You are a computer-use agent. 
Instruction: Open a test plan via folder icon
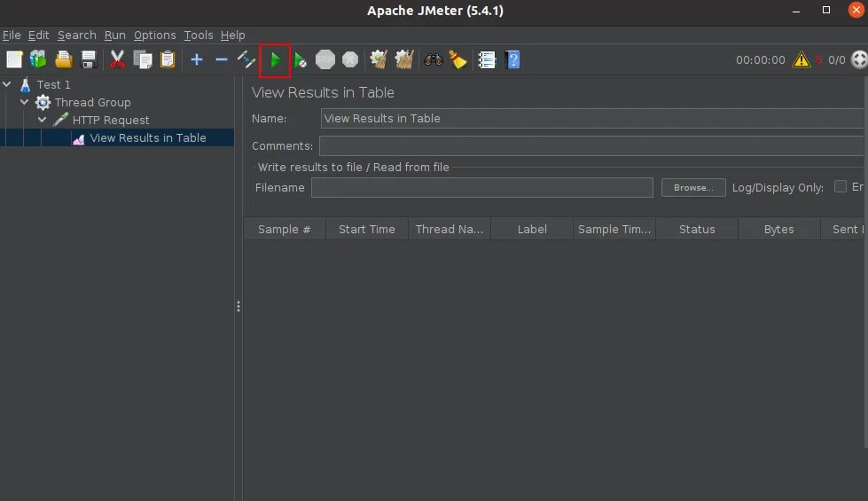coord(64,59)
